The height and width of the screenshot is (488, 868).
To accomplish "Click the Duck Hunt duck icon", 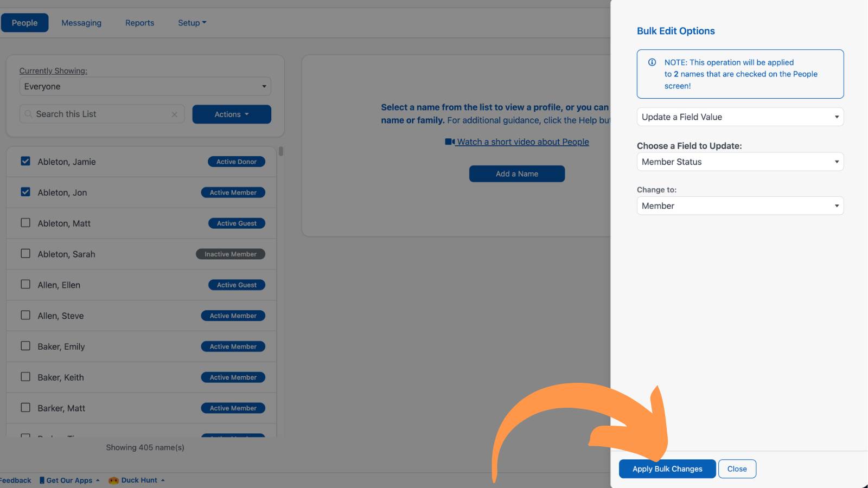I will [113, 480].
